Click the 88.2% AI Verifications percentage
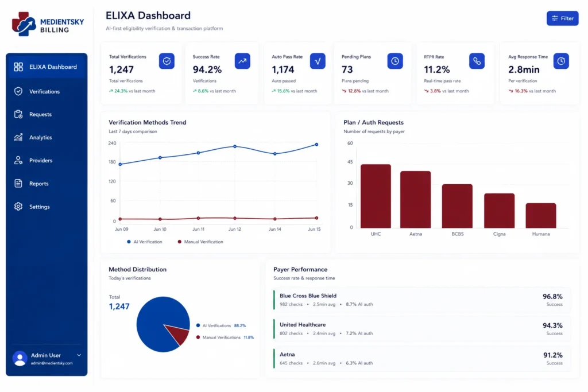This screenshot has width=588, height=392. (240, 325)
